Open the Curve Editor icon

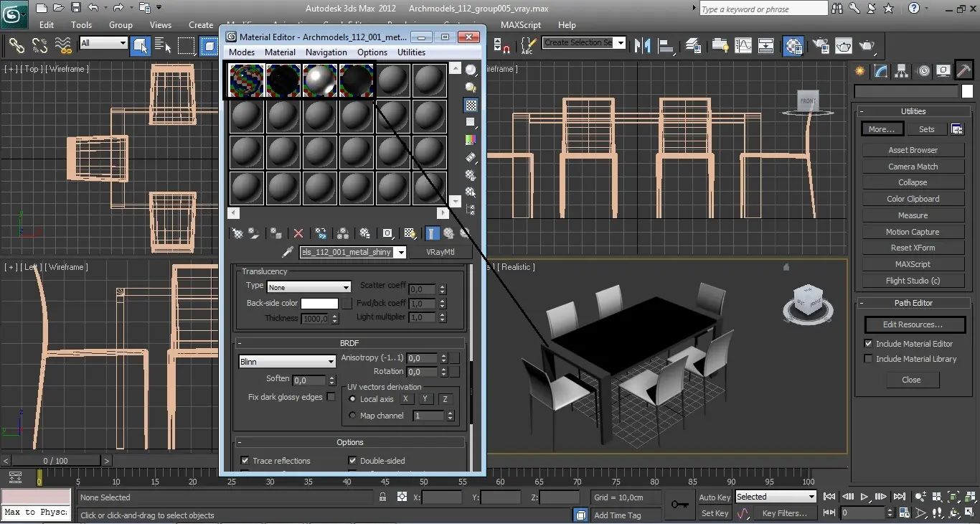tap(743, 46)
